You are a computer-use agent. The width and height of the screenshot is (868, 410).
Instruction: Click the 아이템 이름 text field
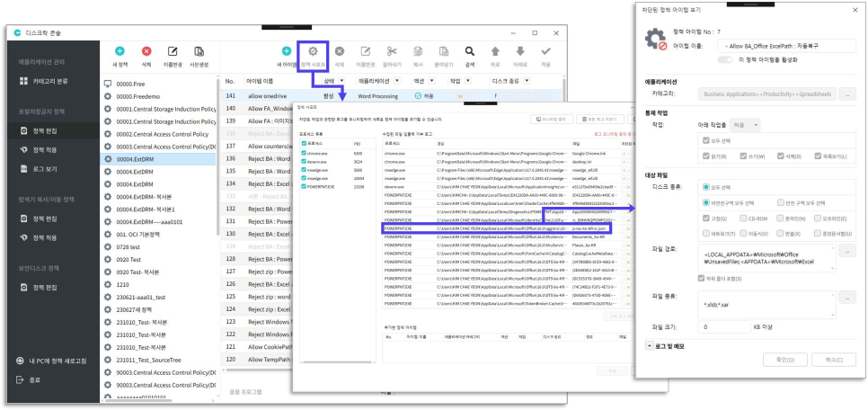click(x=786, y=46)
